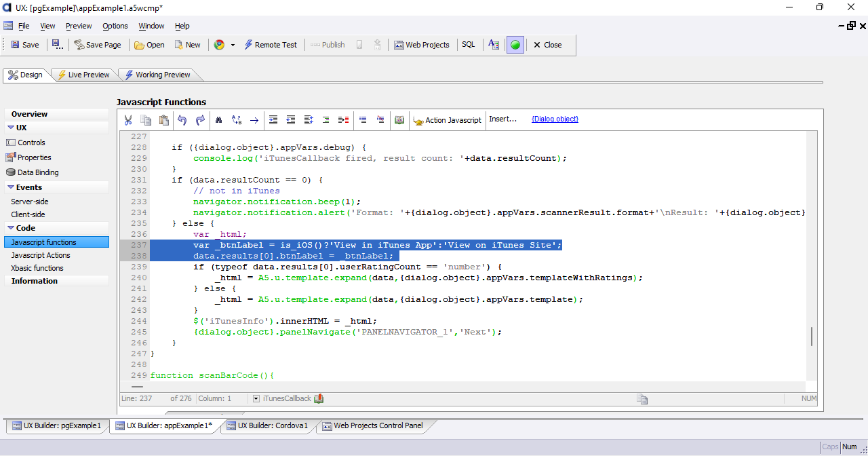
Task: Click the Open button in the main toolbar
Action: [149, 45]
